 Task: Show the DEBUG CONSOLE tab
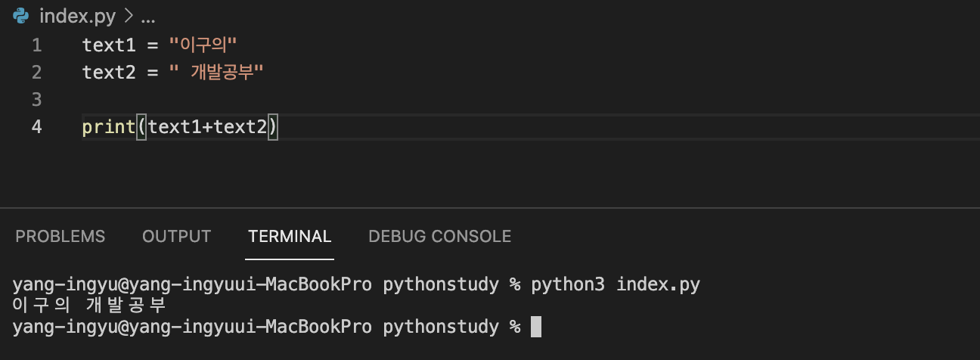pos(440,237)
